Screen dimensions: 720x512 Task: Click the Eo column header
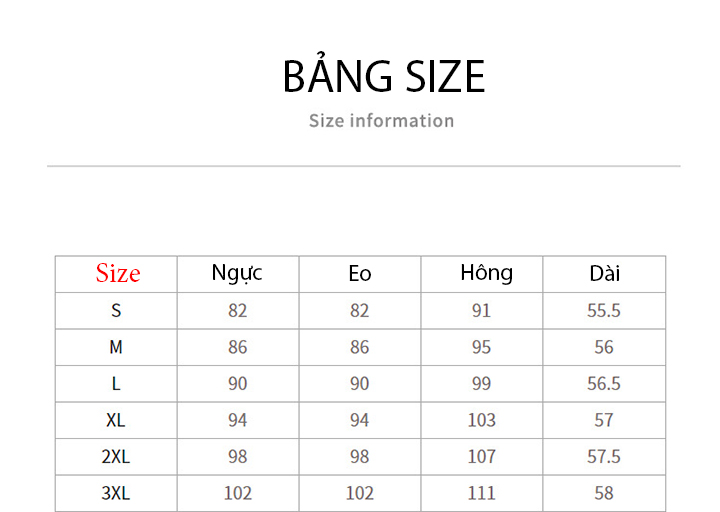[x=360, y=274]
